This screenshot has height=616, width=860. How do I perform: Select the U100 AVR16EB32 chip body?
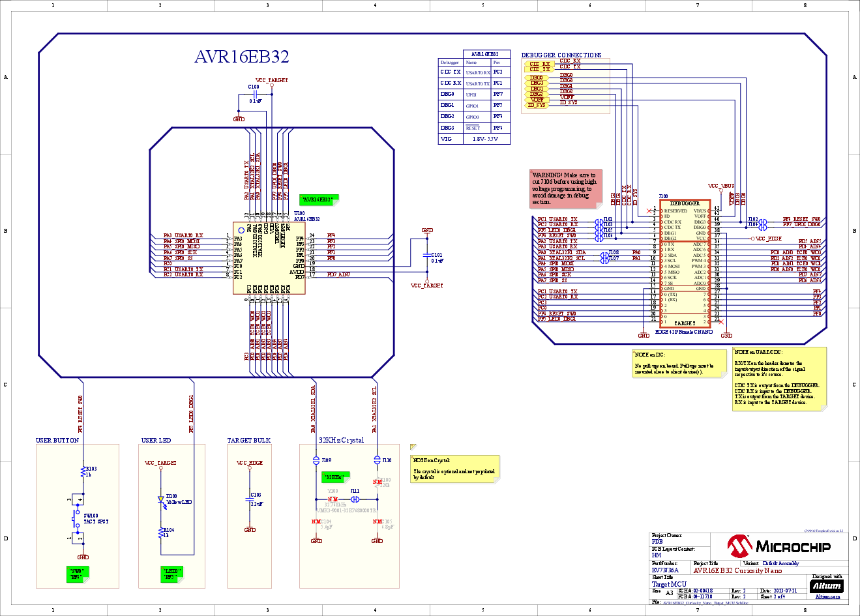click(x=269, y=257)
